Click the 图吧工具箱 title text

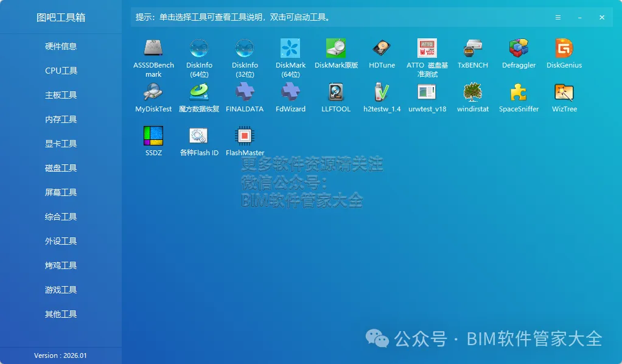tap(61, 18)
